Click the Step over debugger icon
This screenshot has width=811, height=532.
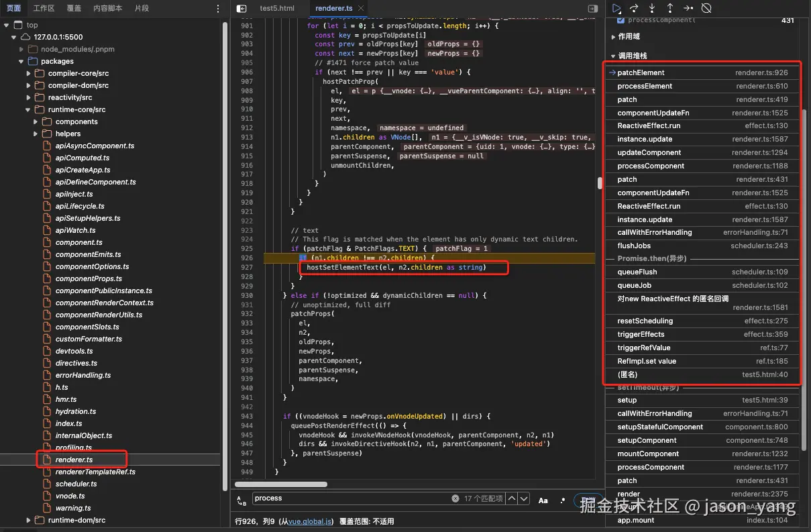pyautogui.click(x=634, y=8)
